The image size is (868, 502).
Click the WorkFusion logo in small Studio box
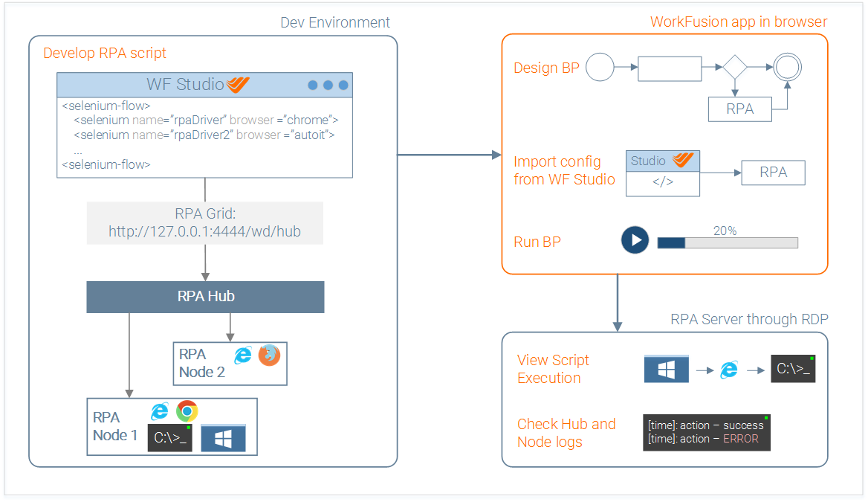[683, 160]
